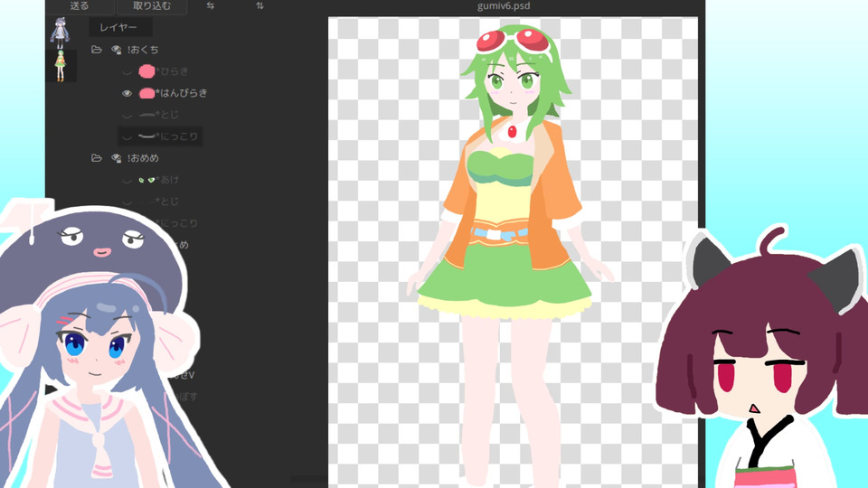Hide the *はんびらき layer via eye icon
Screen dimensions: 868x488
[x=127, y=93]
